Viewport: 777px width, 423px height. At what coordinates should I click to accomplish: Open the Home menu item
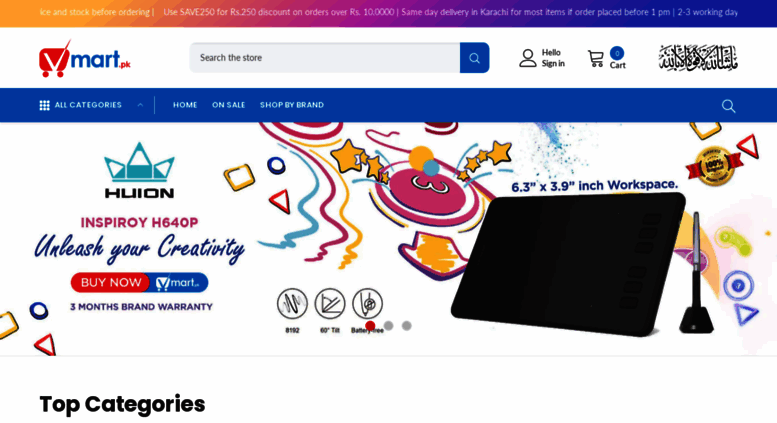coord(185,105)
